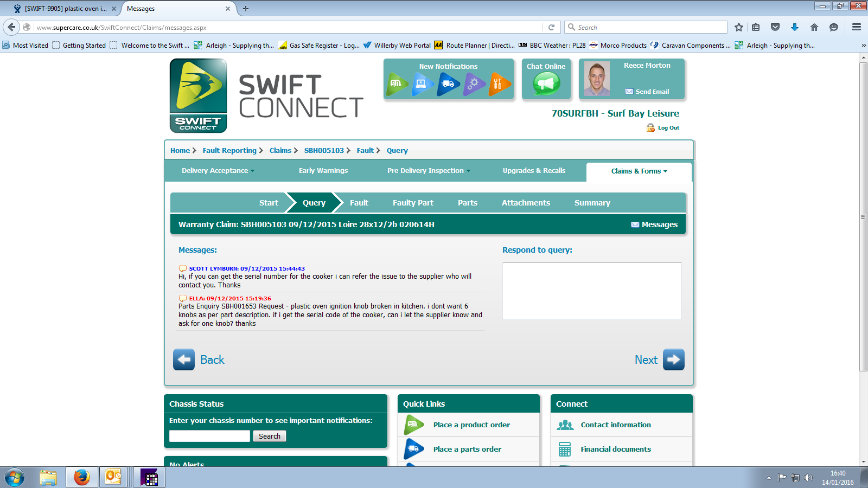Click in the Respond to query text box

point(592,291)
